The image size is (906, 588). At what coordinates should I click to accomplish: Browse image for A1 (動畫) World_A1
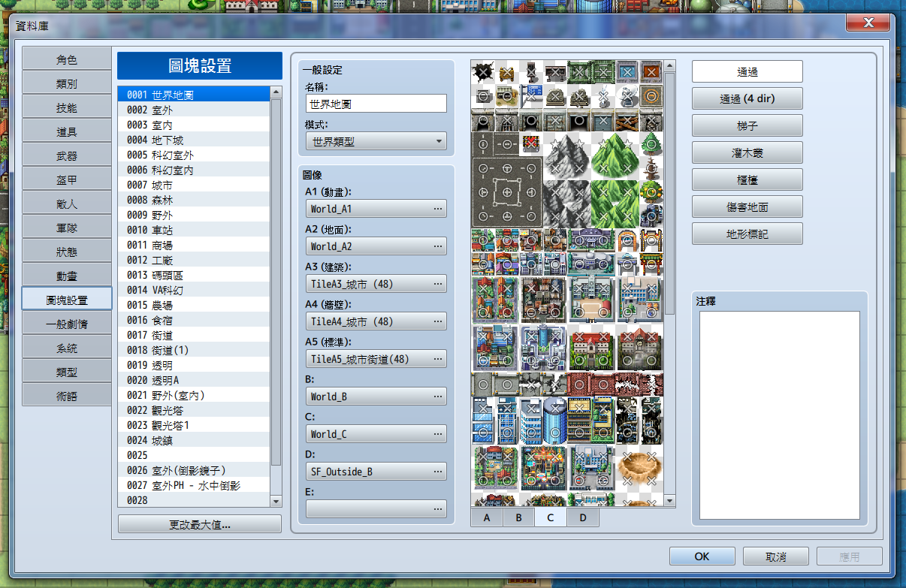pyautogui.click(x=376, y=209)
